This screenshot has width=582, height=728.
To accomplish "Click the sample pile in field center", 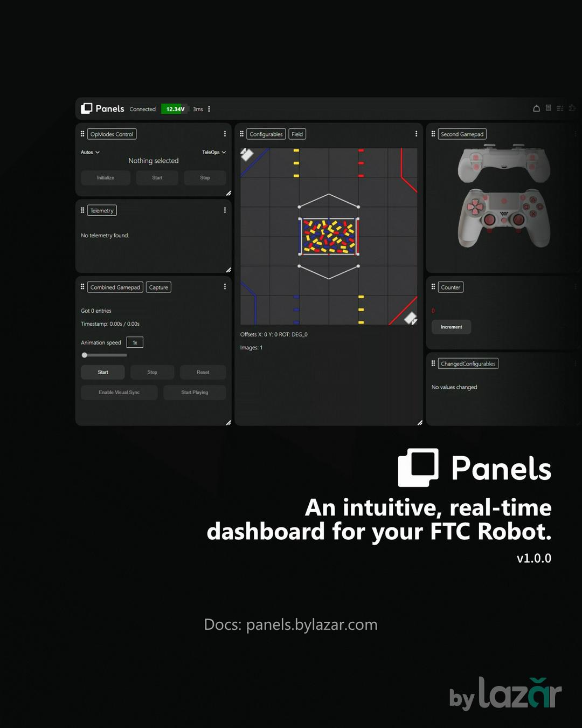I will tap(329, 236).
